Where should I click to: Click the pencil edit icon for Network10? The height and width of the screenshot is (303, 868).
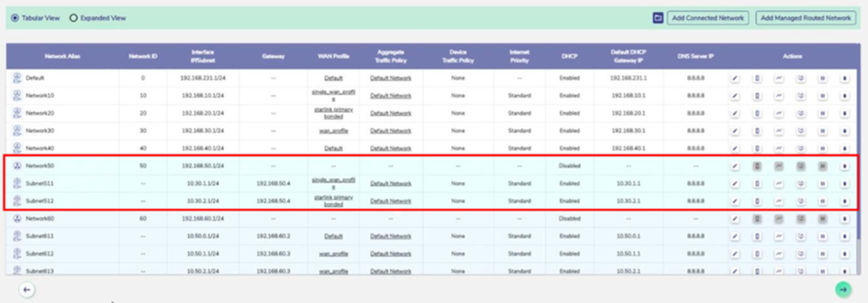click(734, 95)
